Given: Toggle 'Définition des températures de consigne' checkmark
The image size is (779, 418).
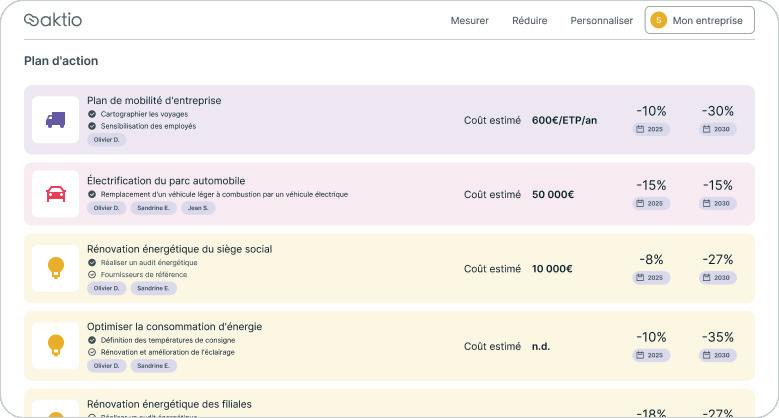Looking at the screenshot, I should (x=92, y=340).
